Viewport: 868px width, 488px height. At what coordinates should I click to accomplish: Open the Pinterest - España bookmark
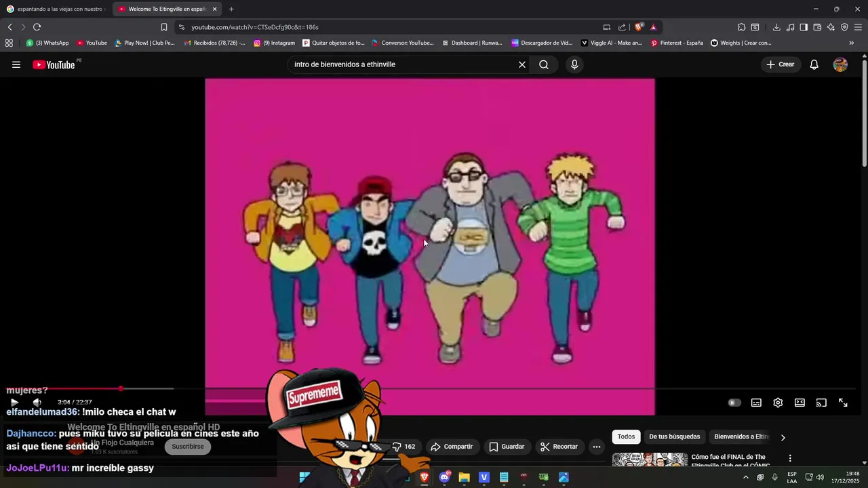coord(677,43)
